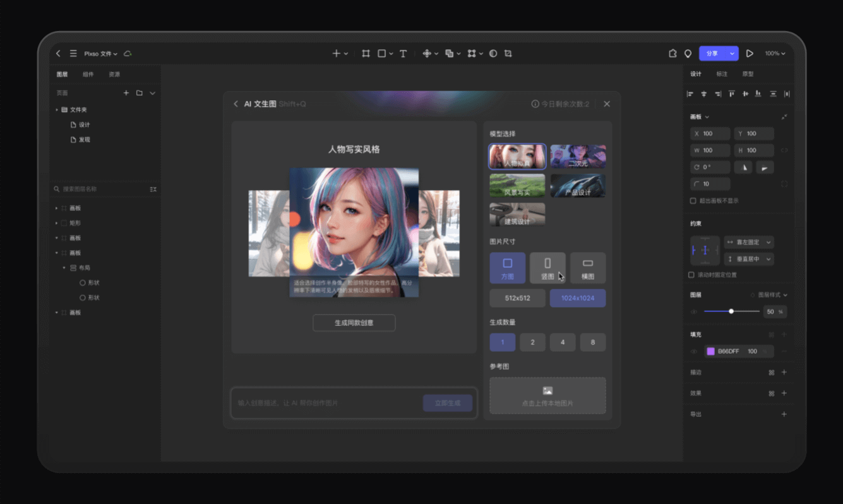Click the crop tool icon
843x504 pixels.
tap(508, 54)
